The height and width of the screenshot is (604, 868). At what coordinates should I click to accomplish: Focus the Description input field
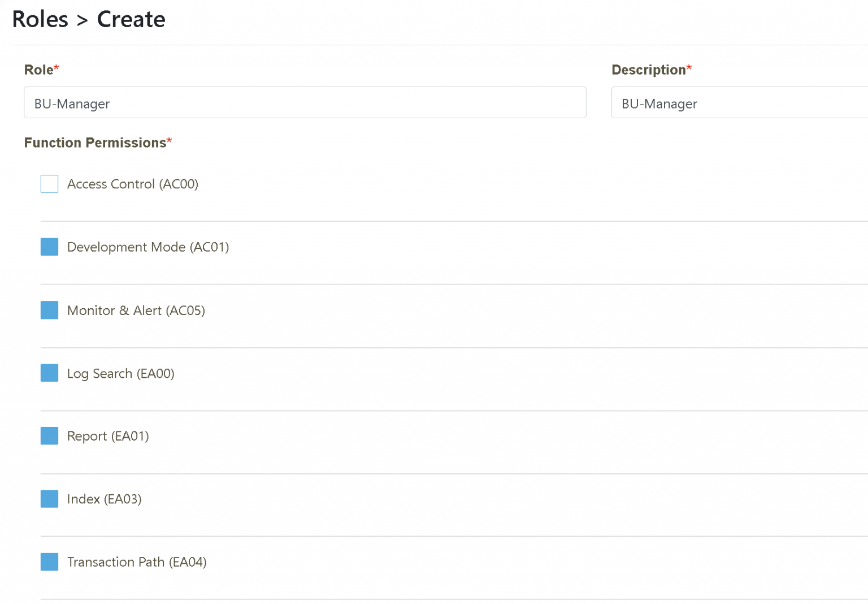pos(739,103)
